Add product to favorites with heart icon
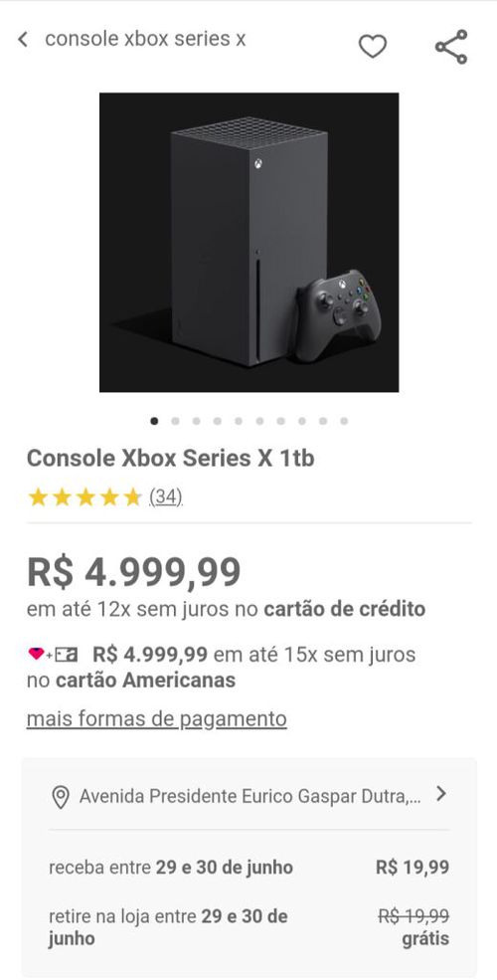The image size is (497, 980). coord(373,46)
